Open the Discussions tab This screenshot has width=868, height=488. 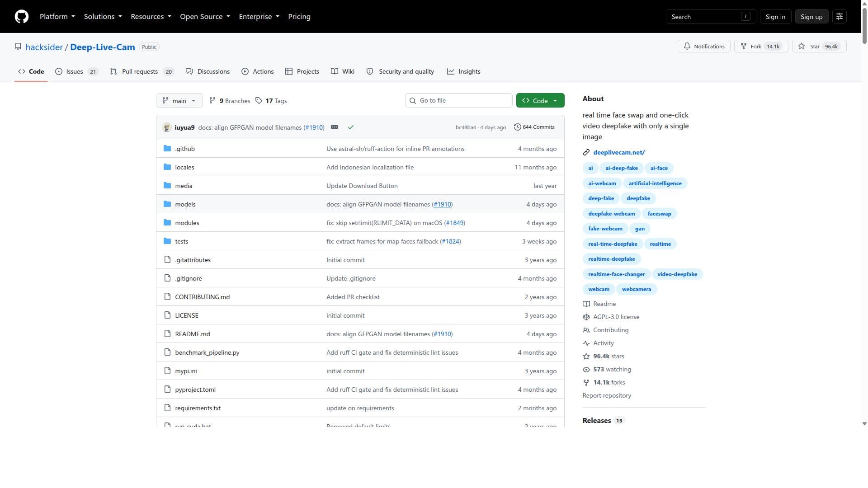pyautogui.click(x=208, y=72)
